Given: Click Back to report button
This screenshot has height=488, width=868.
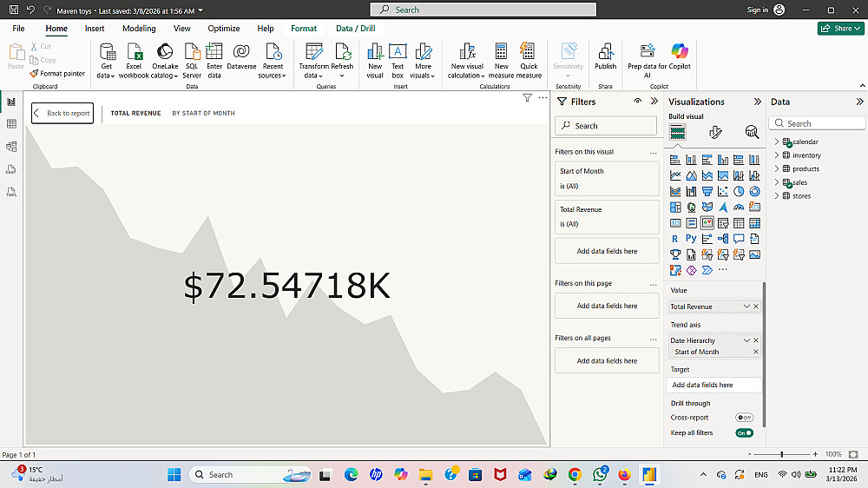Looking at the screenshot, I should point(62,113).
